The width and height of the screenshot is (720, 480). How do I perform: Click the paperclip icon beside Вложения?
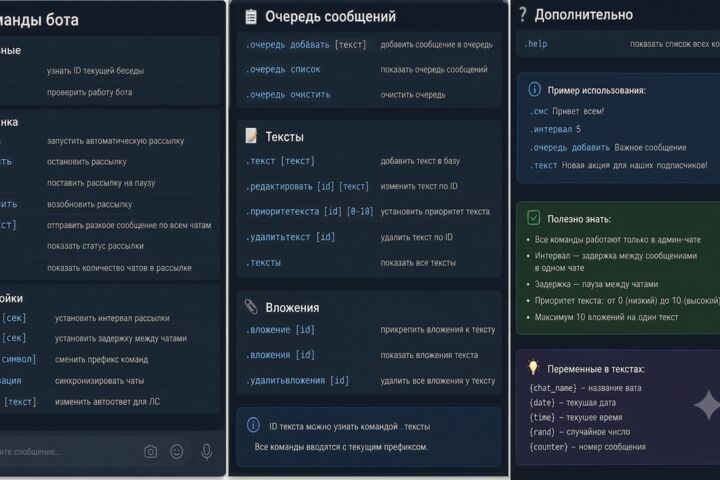251,307
